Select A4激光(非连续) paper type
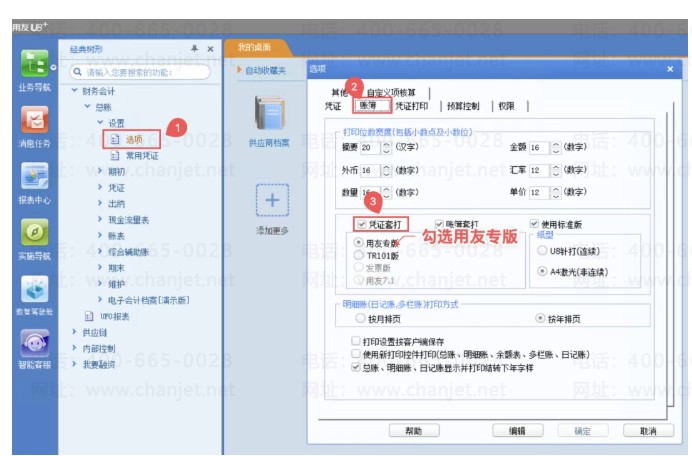 [542, 271]
